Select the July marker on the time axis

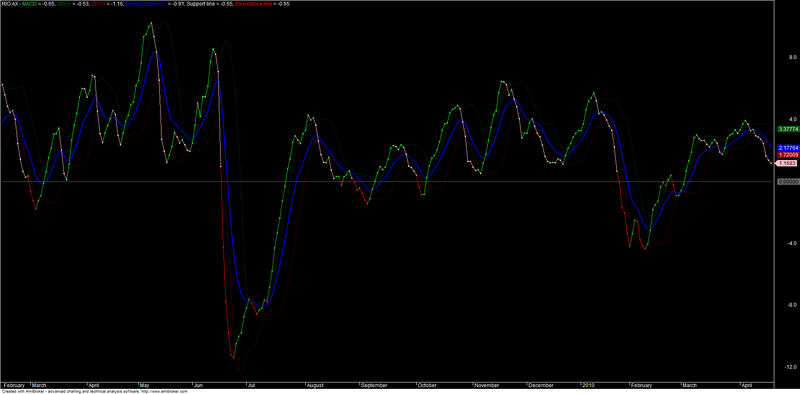tap(252, 385)
